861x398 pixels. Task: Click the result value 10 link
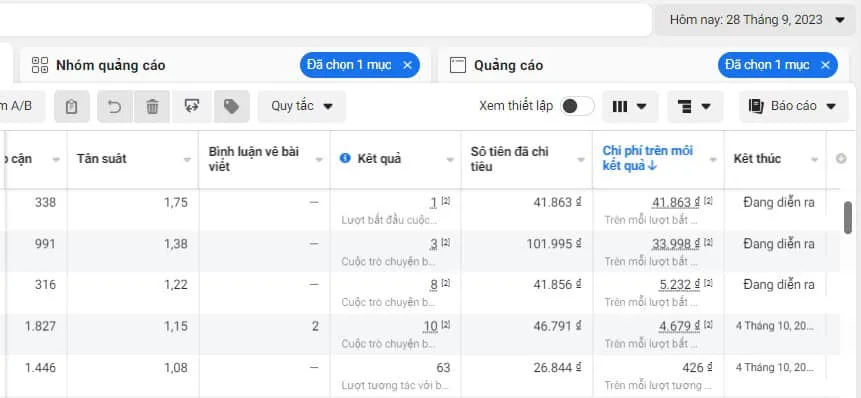coord(430,327)
